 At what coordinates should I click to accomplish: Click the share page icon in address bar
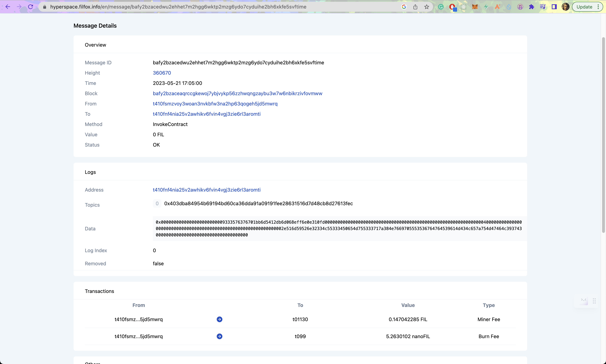(x=415, y=7)
